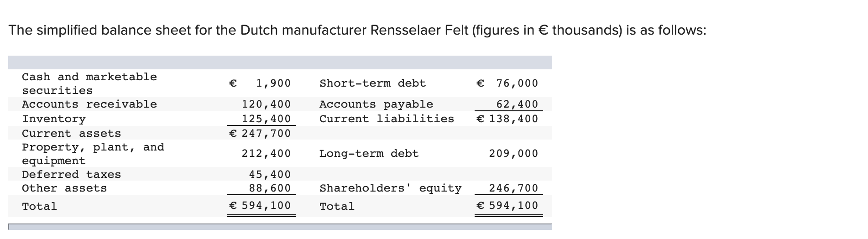The image size is (868, 239).
Task: Select the Shareholders' equity value 246,700
Action: (514, 188)
